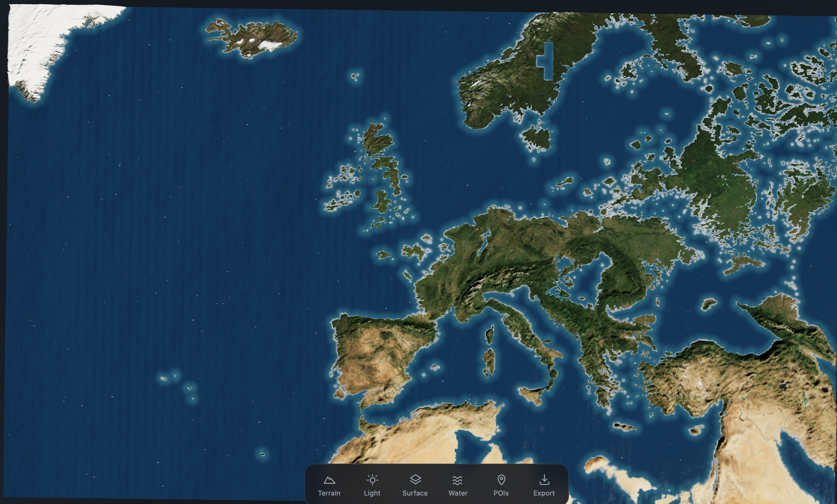837x504 pixels.
Task: Open the Light settings
Action: click(372, 486)
